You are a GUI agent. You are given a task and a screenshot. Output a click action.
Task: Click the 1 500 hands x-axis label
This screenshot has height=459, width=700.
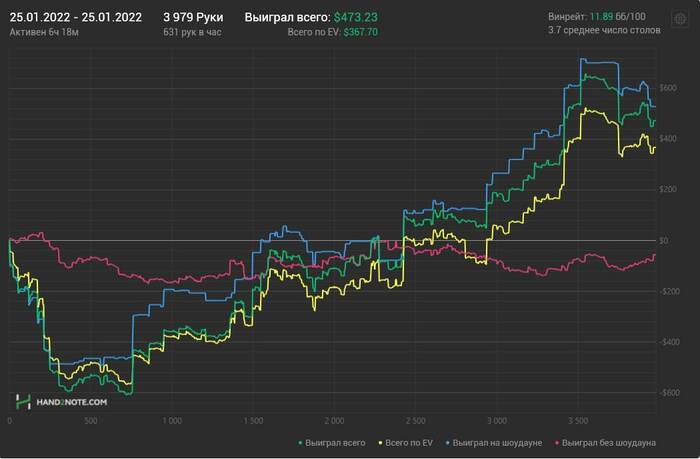point(253,421)
